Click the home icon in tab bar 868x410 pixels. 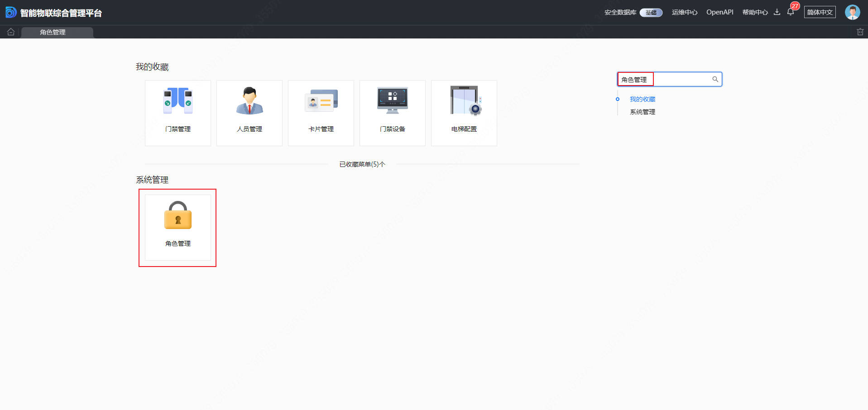[x=11, y=32]
